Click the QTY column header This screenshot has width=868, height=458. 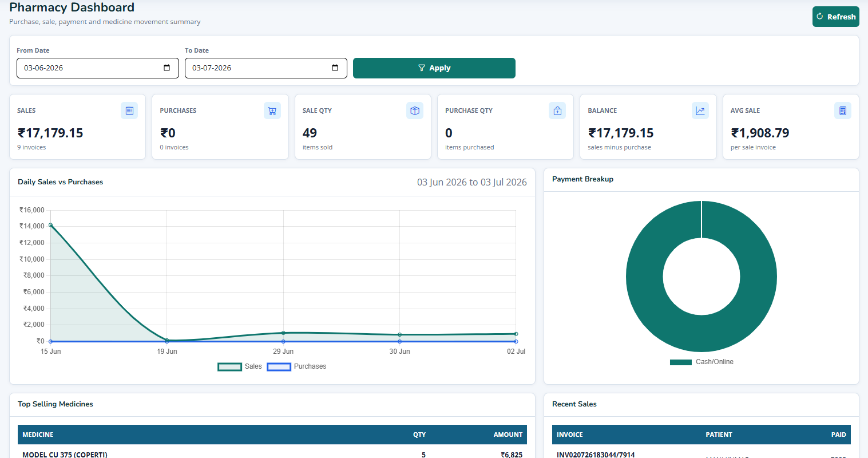[419, 435]
